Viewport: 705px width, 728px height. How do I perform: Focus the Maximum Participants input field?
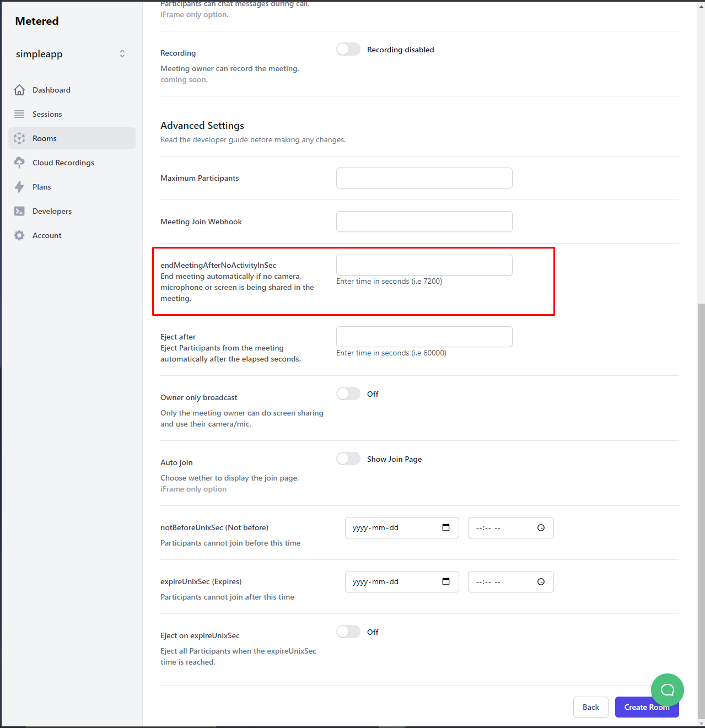tap(424, 178)
